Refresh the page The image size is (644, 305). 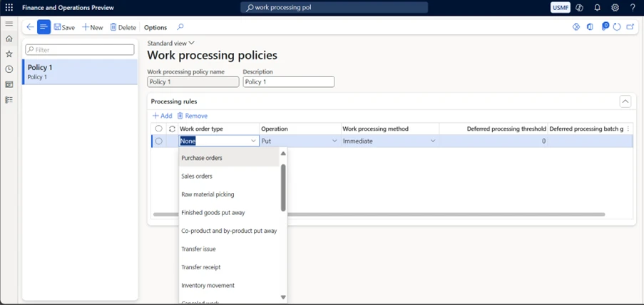[x=616, y=27]
